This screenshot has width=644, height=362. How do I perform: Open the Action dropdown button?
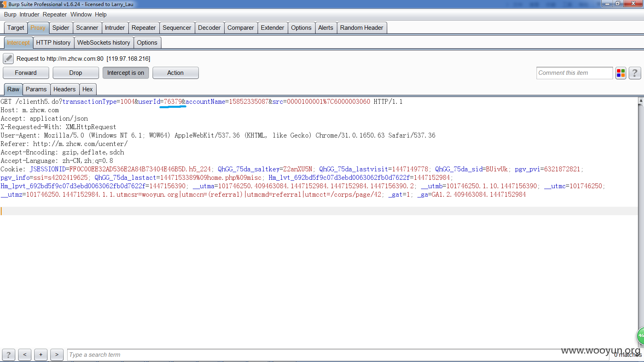[x=175, y=73]
